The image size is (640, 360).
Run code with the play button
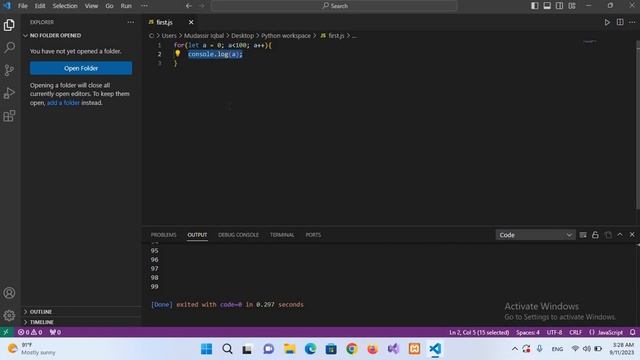pos(607,22)
